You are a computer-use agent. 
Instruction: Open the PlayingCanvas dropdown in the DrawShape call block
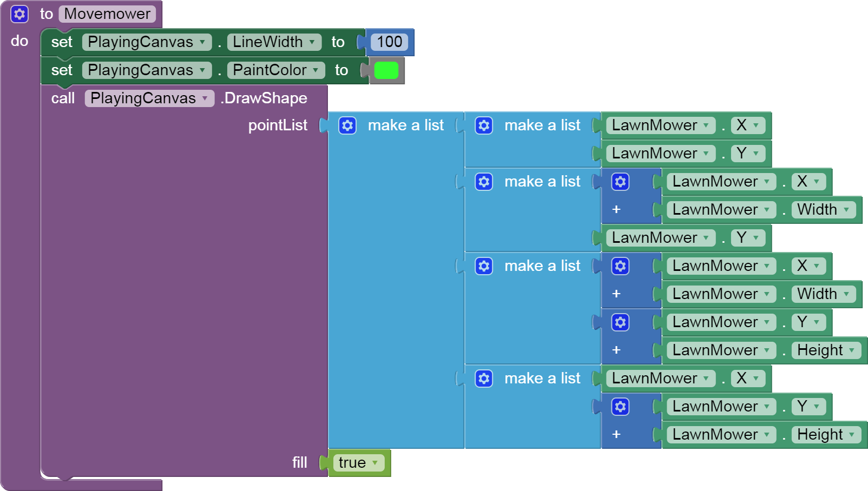[x=149, y=98]
